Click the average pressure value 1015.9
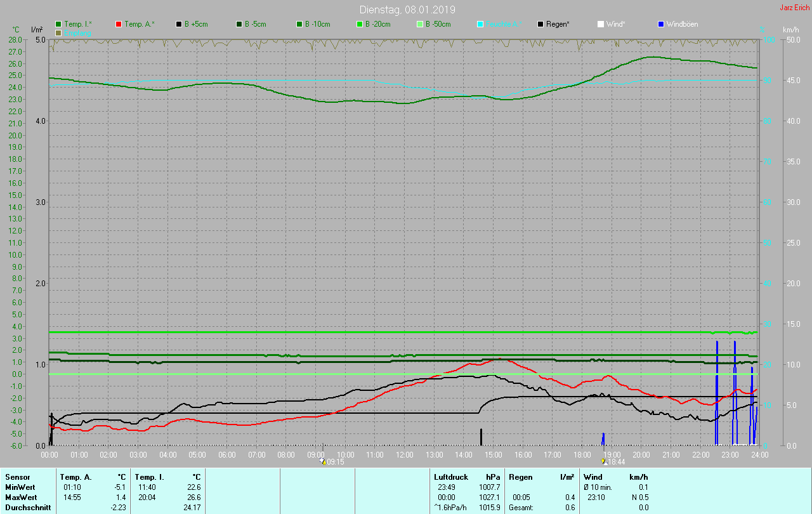The height and width of the screenshot is (514, 812). (490, 507)
